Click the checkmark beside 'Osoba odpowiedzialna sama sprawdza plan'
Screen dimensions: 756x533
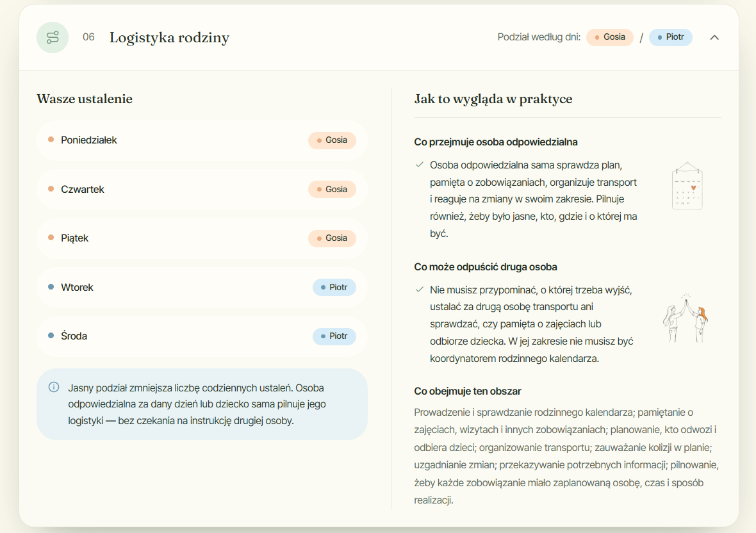coord(420,165)
